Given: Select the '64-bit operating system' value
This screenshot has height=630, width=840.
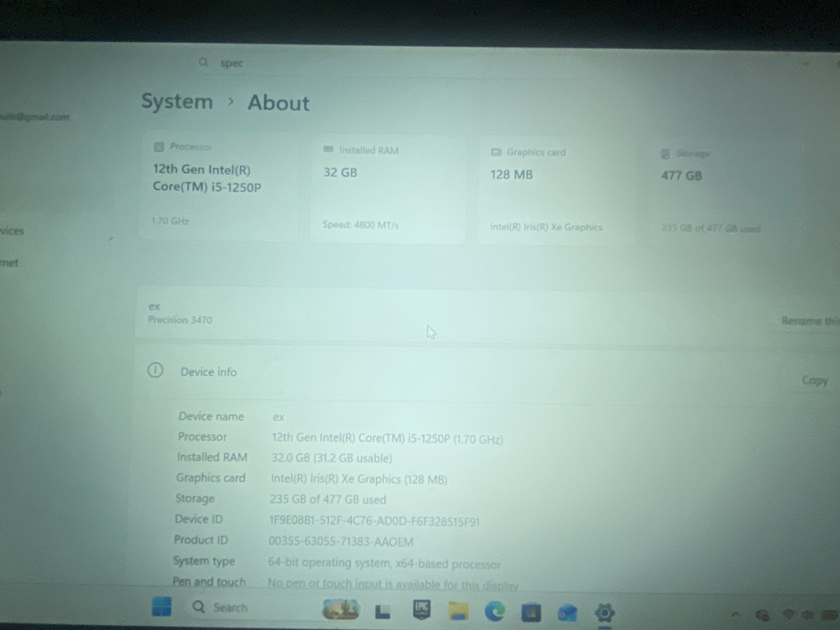Looking at the screenshot, I should 384,563.
